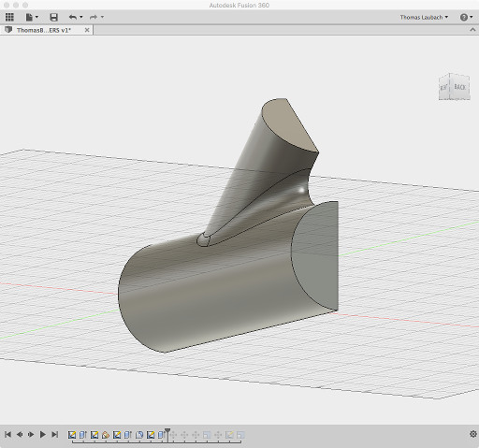
Task: Expand the undo history arrow
Action: [x=81, y=17]
